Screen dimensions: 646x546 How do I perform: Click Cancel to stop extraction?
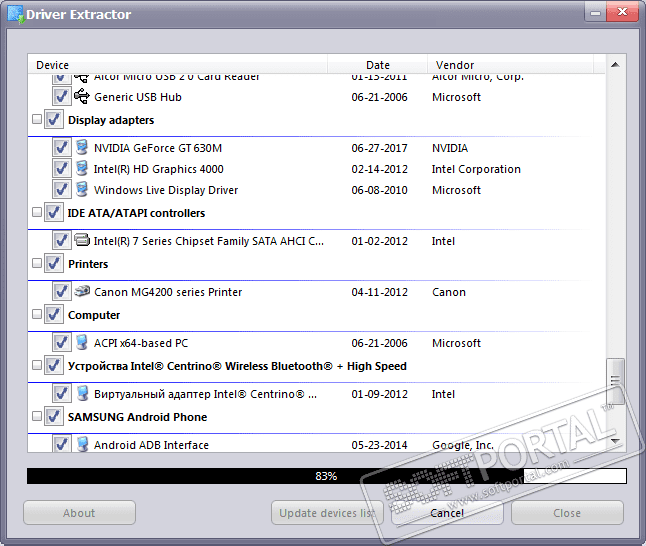coord(447,513)
